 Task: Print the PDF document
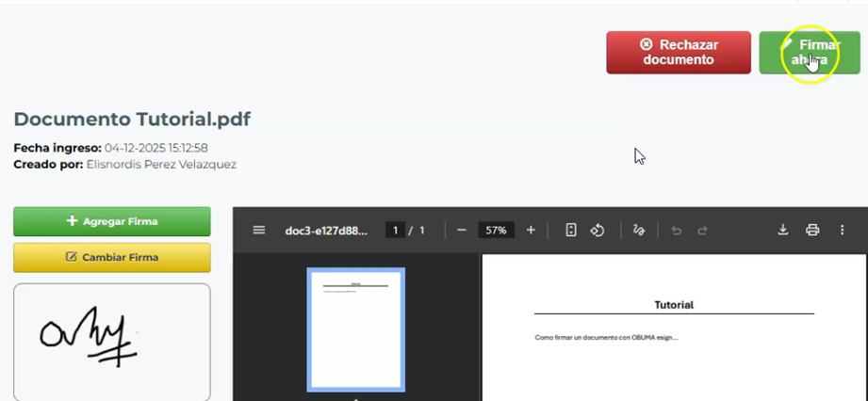tap(812, 231)
